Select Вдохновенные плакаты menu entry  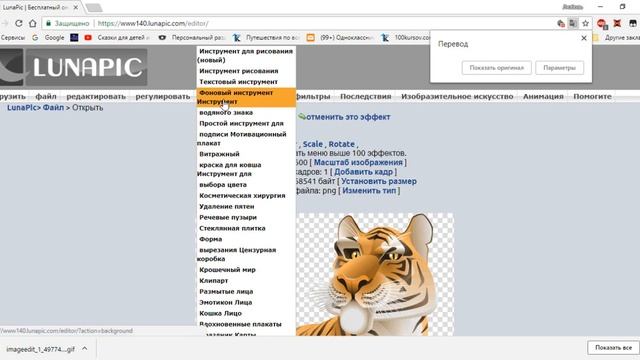pos(240,324)
